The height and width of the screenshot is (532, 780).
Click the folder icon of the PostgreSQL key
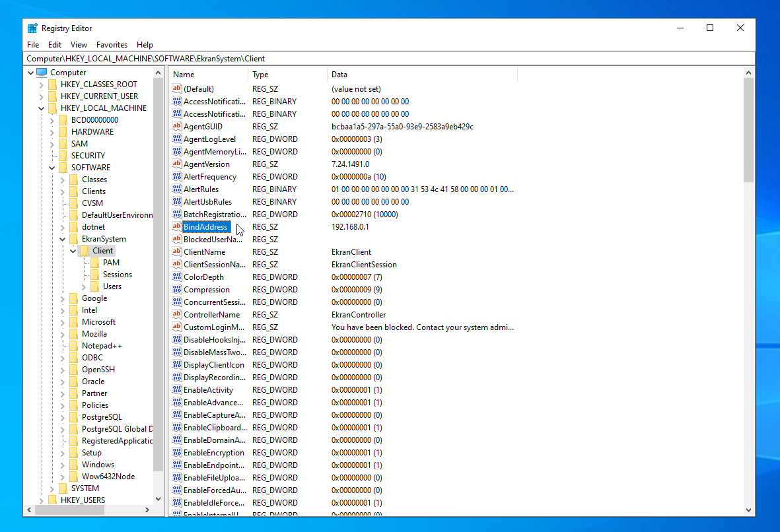tap(73, 417)
